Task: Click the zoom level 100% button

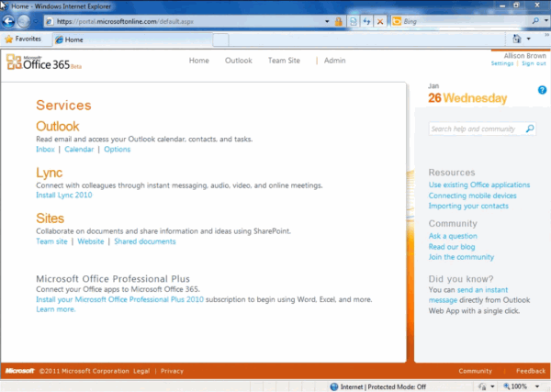Action: (x=515, y=386)
